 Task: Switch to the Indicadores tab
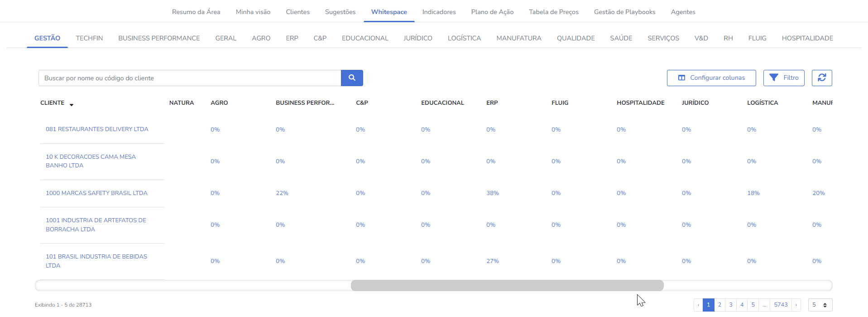[439, 12]
